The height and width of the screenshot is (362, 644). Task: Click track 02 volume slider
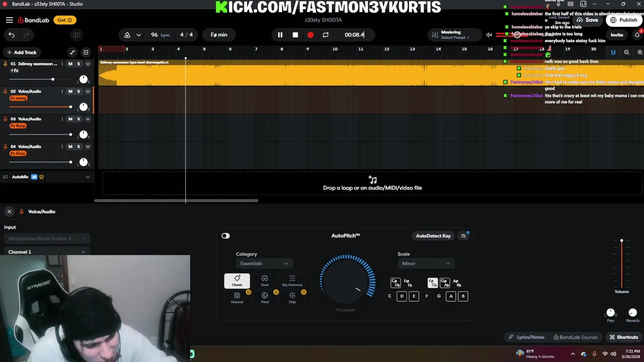click(x=40, y=107)
